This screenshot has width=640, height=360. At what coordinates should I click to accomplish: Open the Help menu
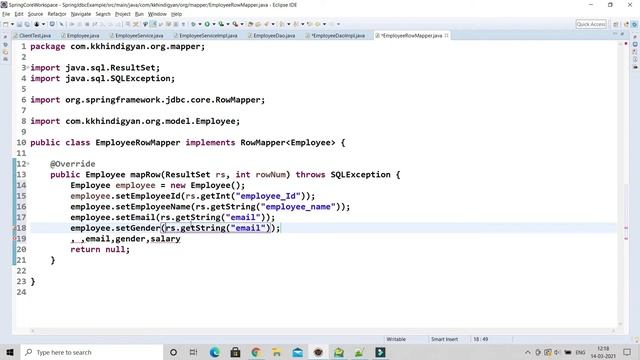tap(176, 14)
